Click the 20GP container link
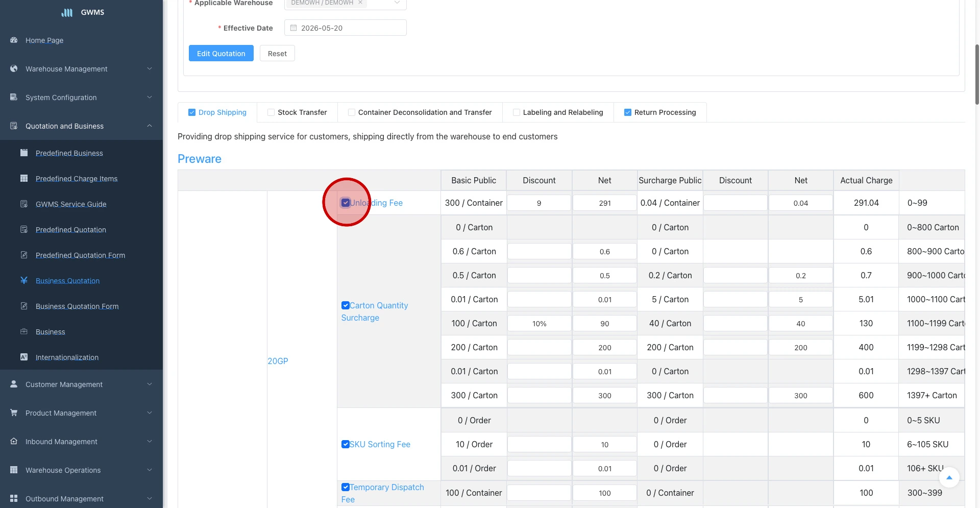Screen dimensions: 980x508 click(x=278, y=360)
